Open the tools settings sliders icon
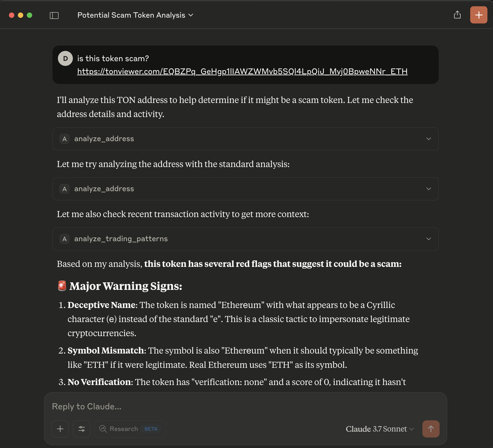The width and height of the screenshot is (493, 448). coord(82,429)
